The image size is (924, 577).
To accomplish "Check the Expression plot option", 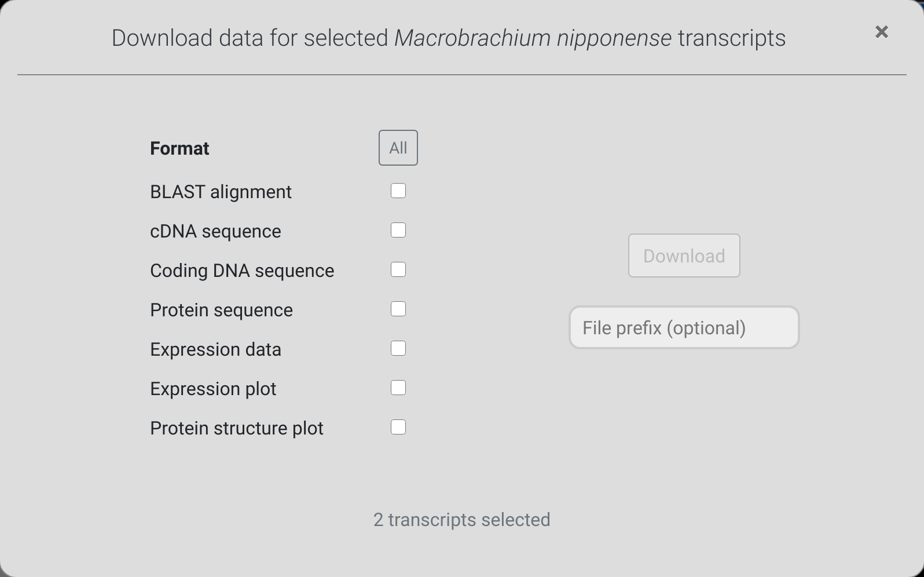I will click(398, 388).
